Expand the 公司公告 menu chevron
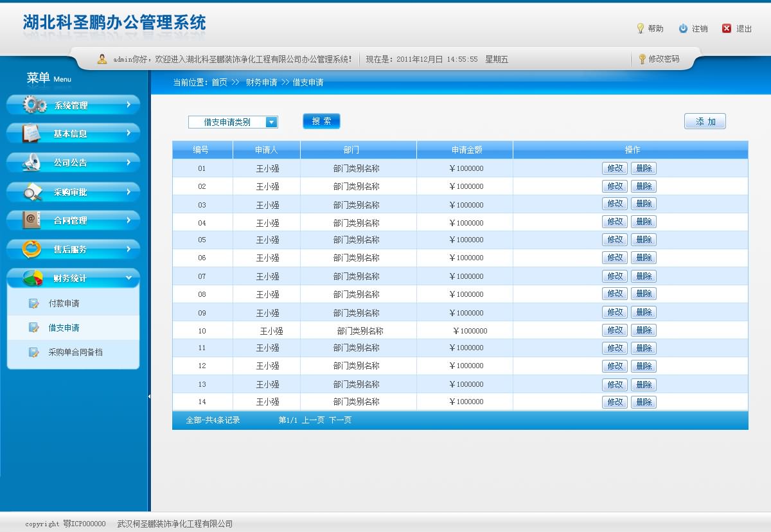Image resolution: width=771 pixels, height=532 pixels. pyautogui.click(x=128, y=162)
